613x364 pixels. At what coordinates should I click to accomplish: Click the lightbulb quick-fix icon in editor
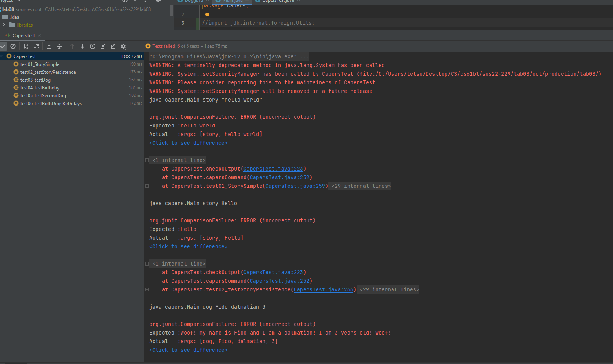[207, 15]
